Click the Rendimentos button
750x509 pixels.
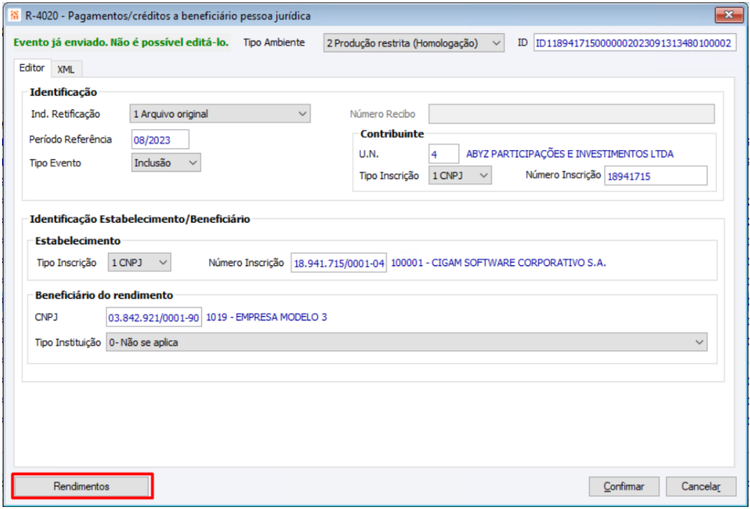(81, 487)
